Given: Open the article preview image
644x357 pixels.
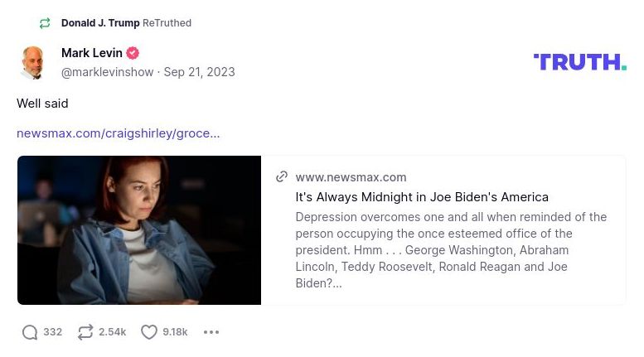Looking at the screenshot, I should (139, 230).
